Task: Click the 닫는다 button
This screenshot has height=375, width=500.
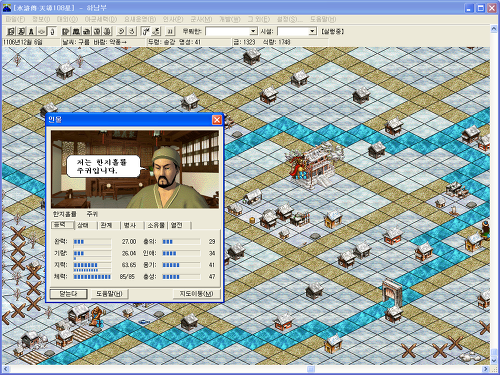Action: pyautogui.click(x=68, y=294)
